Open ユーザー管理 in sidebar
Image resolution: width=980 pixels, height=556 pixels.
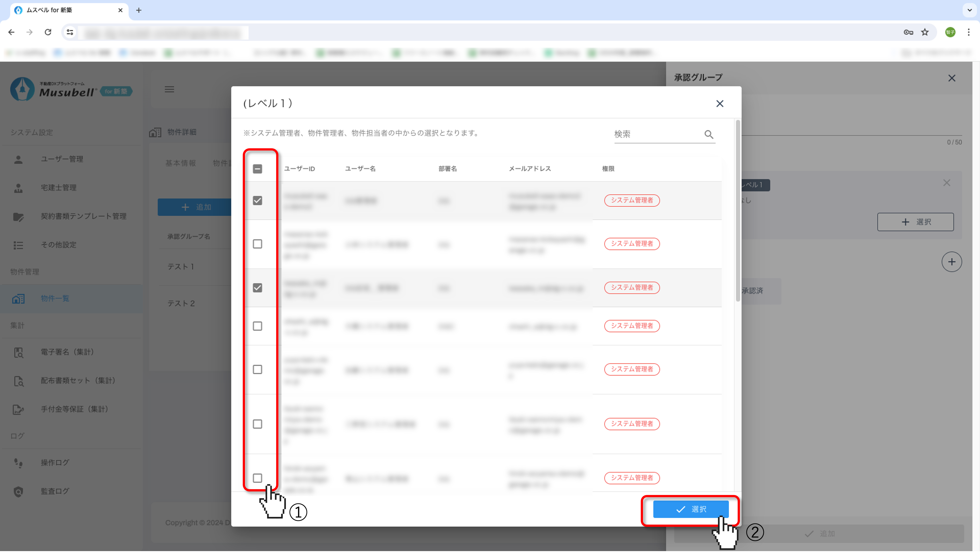tap(62, 159)
